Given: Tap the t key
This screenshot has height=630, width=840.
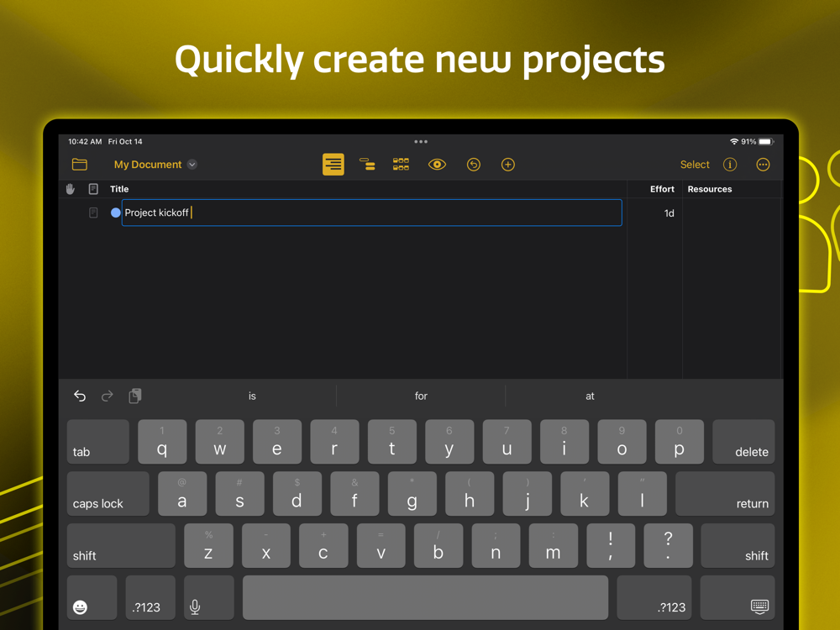Looking at the screenshot, I should [x=392, y=442].
